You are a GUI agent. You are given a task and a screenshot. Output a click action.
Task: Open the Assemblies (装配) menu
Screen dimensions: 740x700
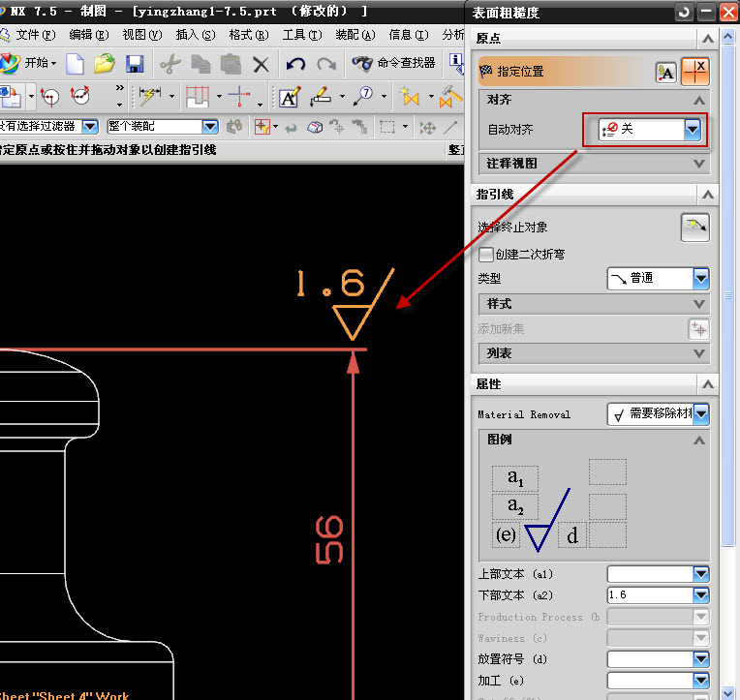tap(355, 35)
